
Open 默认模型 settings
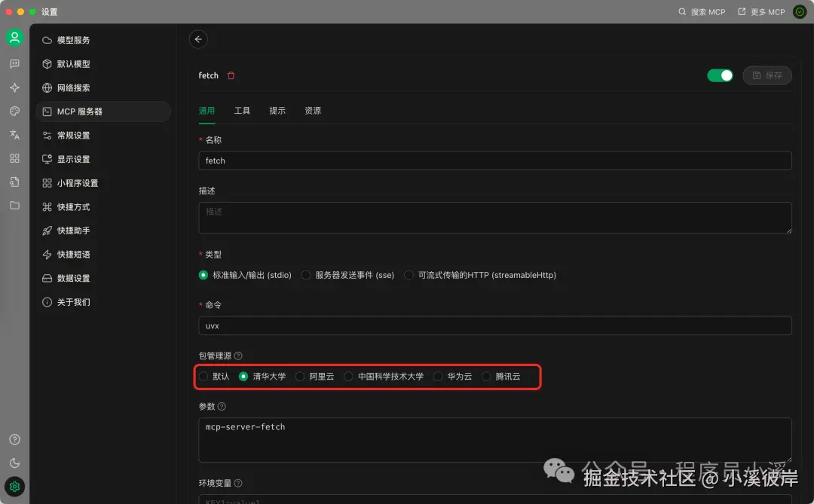pyautogui.click(x=103, y=64)
